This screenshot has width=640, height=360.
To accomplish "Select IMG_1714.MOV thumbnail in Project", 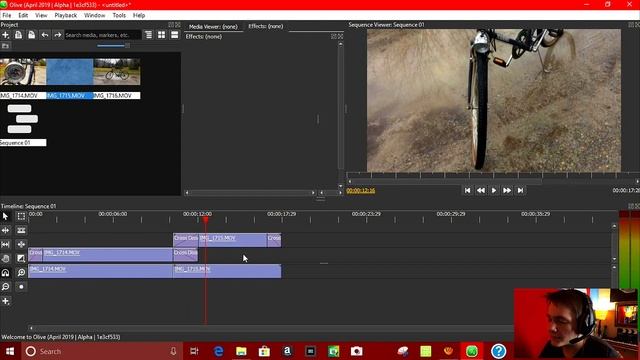I will [x=23, y=72].
